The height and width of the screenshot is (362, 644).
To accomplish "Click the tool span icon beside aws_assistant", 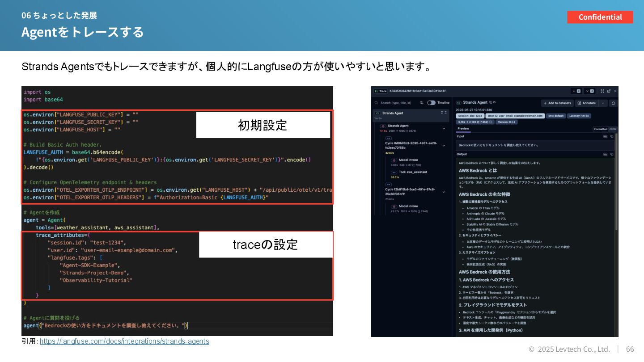I will pos(394,172).
